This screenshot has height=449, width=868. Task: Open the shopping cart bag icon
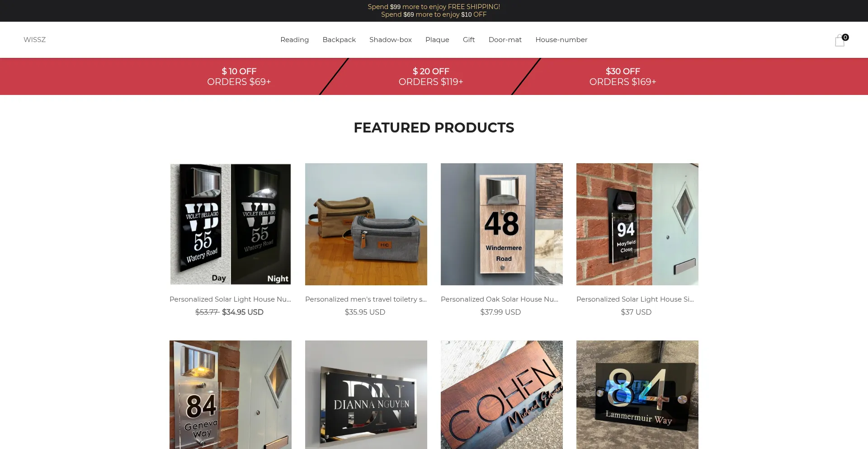pos(840,40)
